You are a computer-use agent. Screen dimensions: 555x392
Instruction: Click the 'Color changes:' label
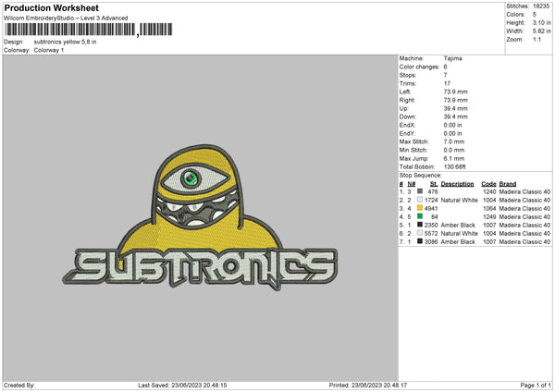(x=419, y=67)
